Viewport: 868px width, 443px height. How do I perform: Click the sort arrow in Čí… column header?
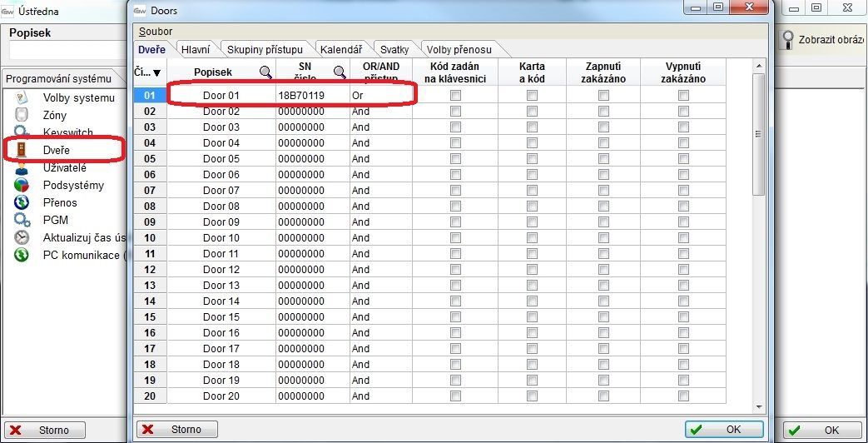(x=156, y=73)
